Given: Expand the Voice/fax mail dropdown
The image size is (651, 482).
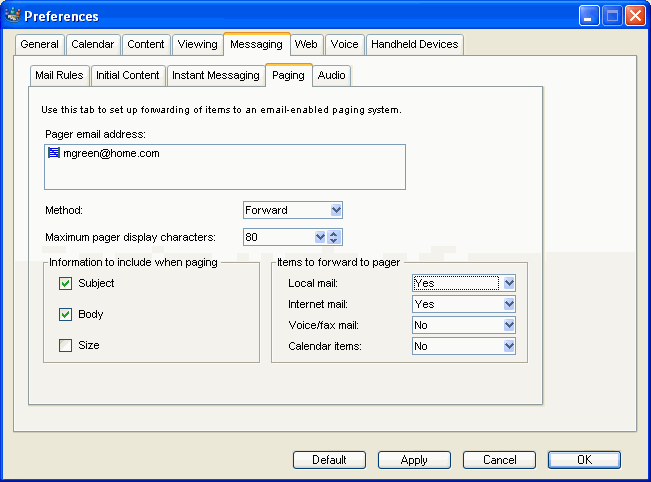Looking at the screenshot, I should tap(509, 325).
